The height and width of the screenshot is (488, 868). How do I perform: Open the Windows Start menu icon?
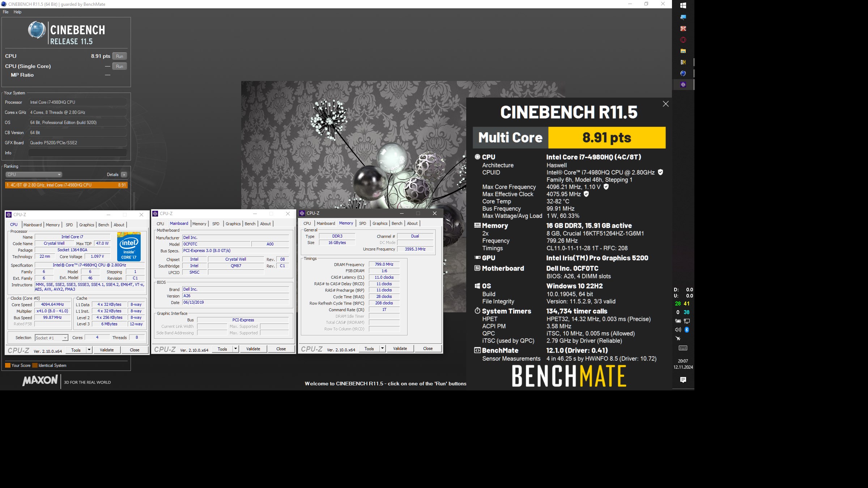tap(683, 5)
